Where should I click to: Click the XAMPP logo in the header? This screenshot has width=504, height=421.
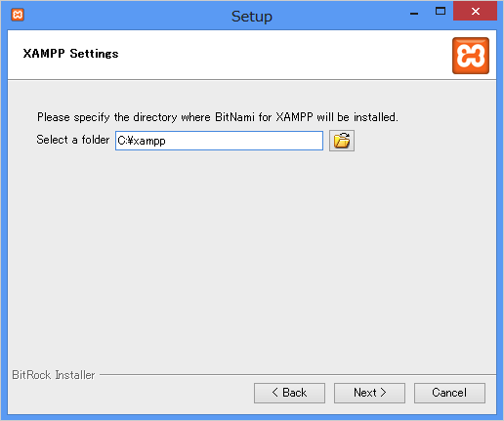471,56
